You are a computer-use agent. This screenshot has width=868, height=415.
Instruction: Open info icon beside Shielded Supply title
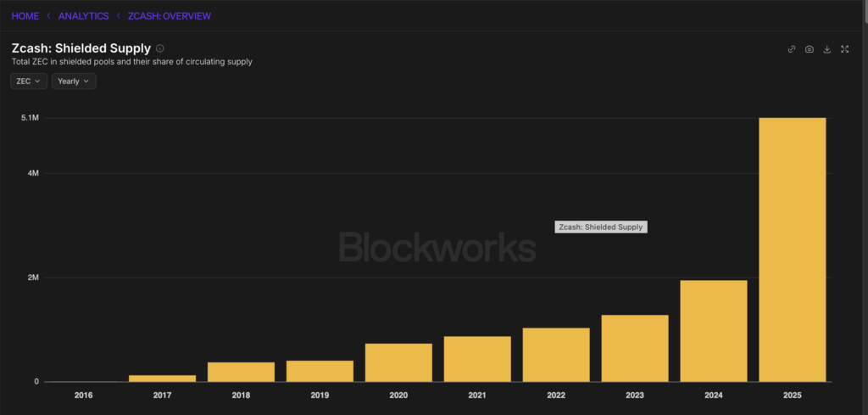coord(160,48)
